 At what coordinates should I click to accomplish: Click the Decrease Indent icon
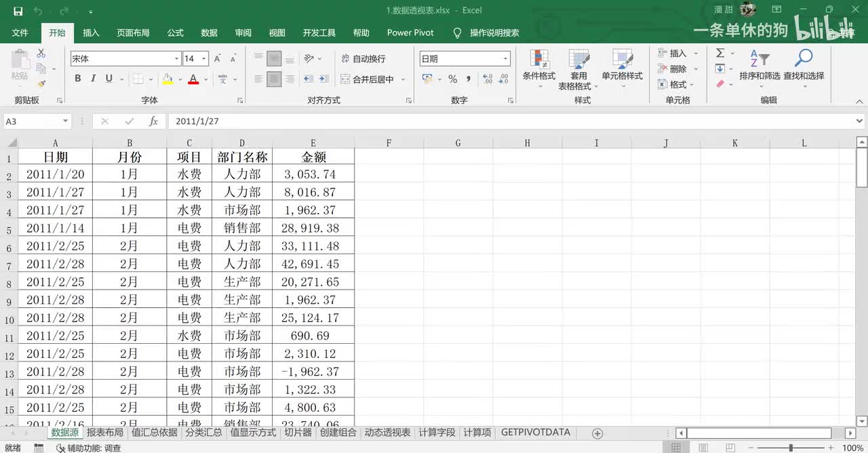click(x=309, y=79)
